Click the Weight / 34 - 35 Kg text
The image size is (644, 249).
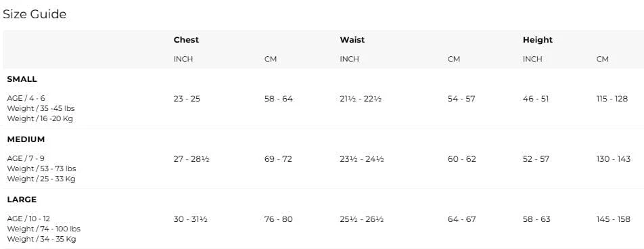(x=41, y=239)
